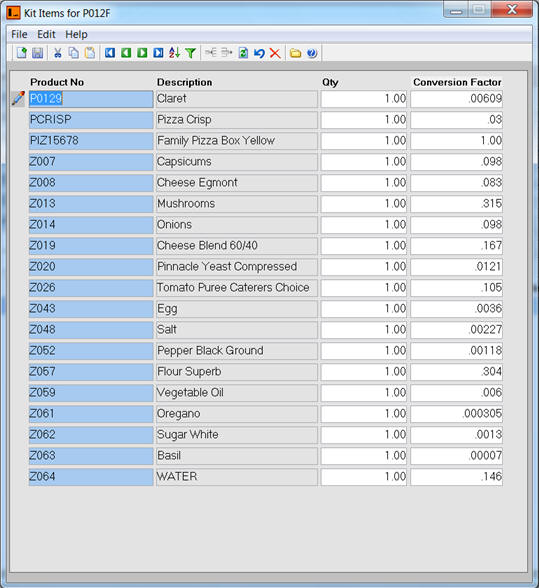Click the Save floppy disk icon
539x588 pixels.
[38, 53]
